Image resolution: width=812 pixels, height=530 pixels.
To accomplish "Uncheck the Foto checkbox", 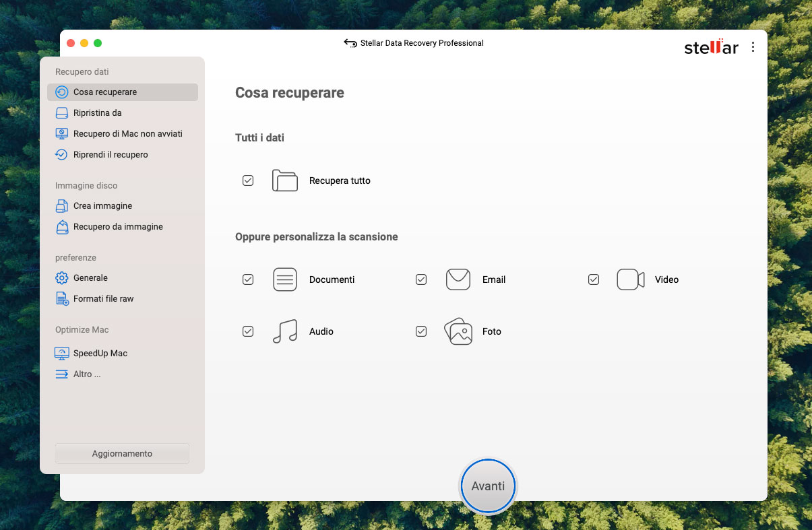I will click(421, 331).
